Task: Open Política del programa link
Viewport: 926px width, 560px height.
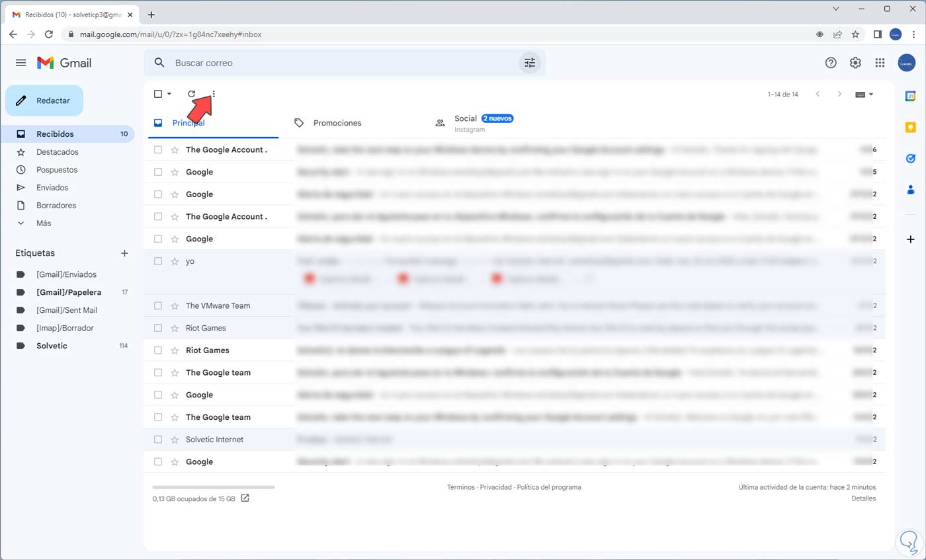Action: 549,487
